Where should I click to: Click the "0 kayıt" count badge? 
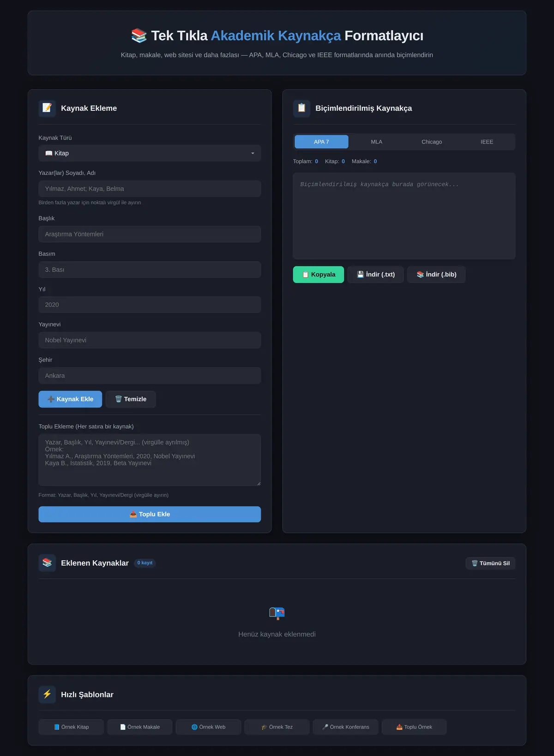[x=145, y=563]
